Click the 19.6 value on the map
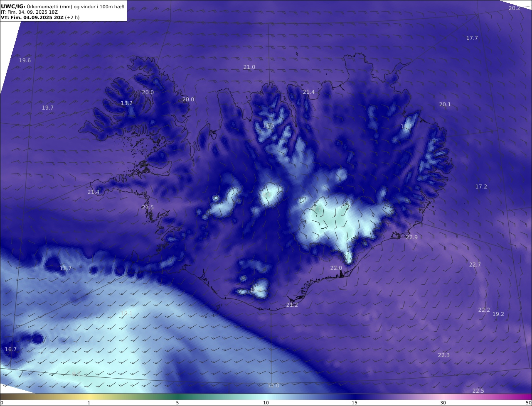Screen dimensions: 532x406 (x=25, y=61)
